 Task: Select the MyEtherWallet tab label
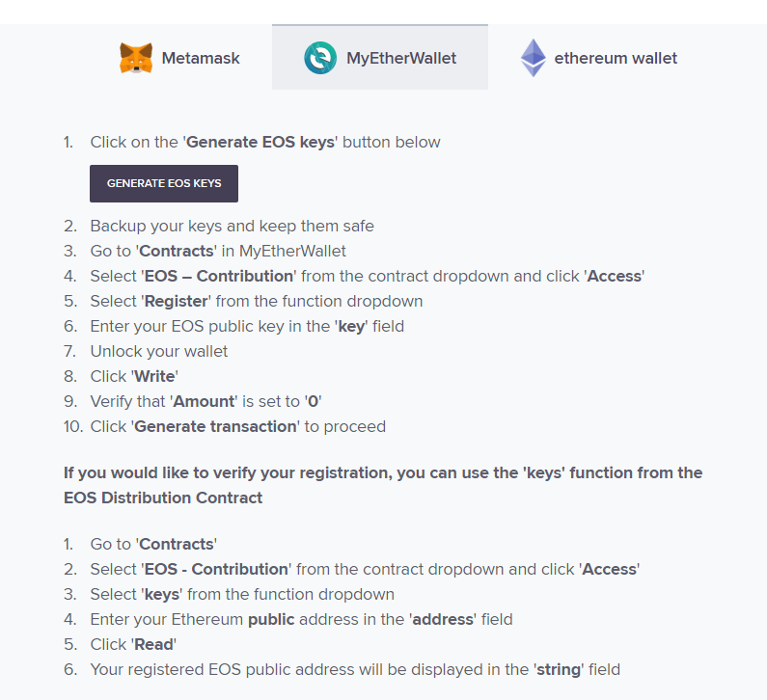pyautogui.click(x=401, y=58)
